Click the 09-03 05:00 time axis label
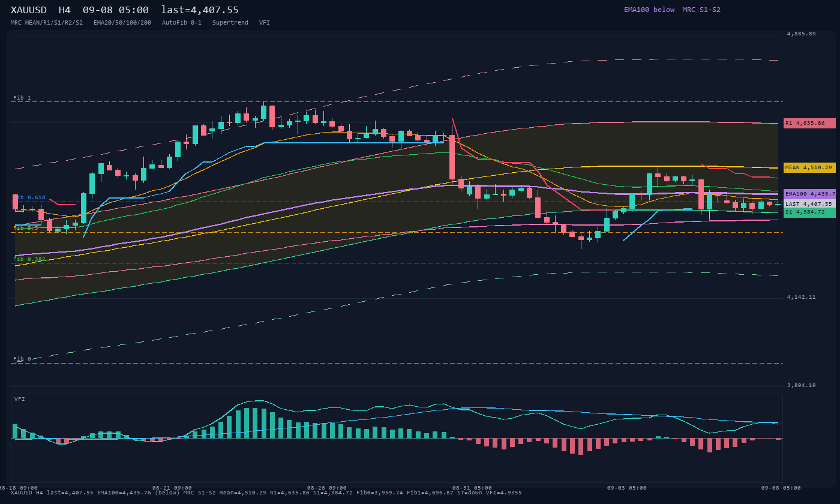This screenshot has width=840, height=504. click(627, 488)
